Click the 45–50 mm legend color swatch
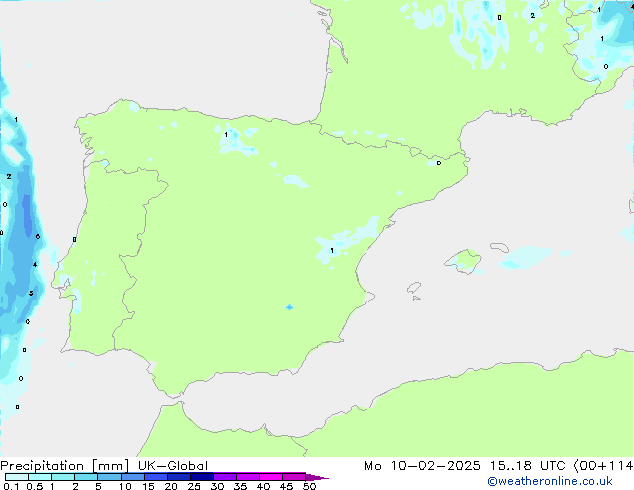Screen dimensions: 634x490 pos(294,477)
